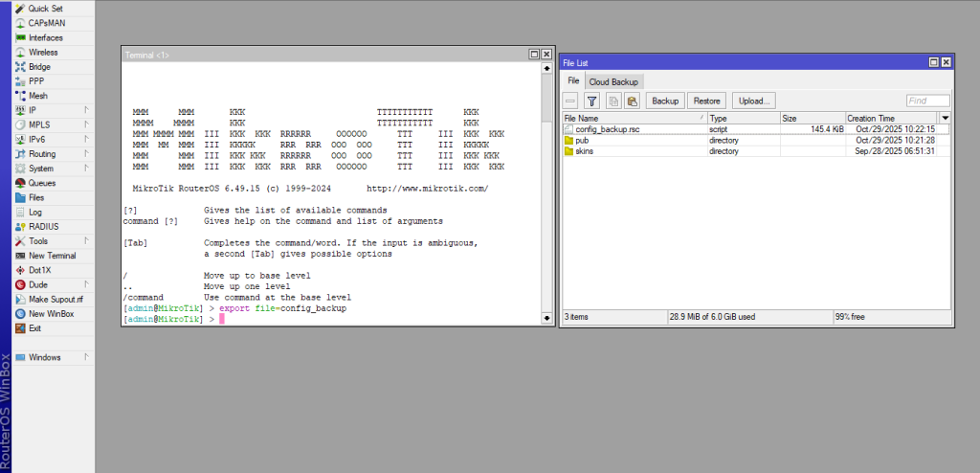Open the Interfaces menu item
Viewport: 980px width, 473px height.
pyautogui.click(x=45, y=37)
